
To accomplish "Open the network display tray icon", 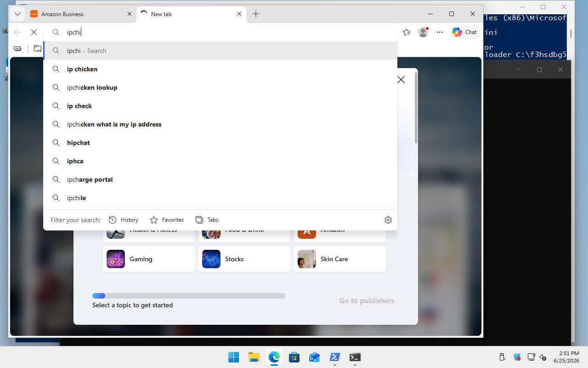I will [531, 357].
